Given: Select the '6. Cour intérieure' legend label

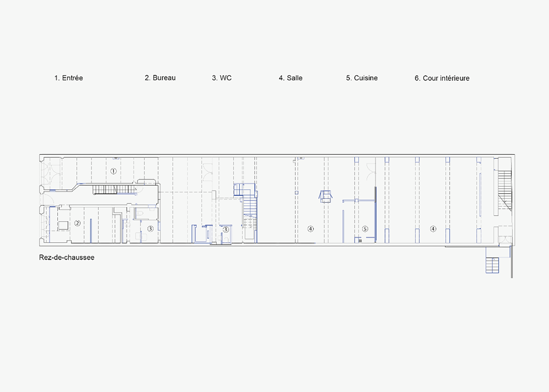Looking at the screenshot, I should [442, 78].
